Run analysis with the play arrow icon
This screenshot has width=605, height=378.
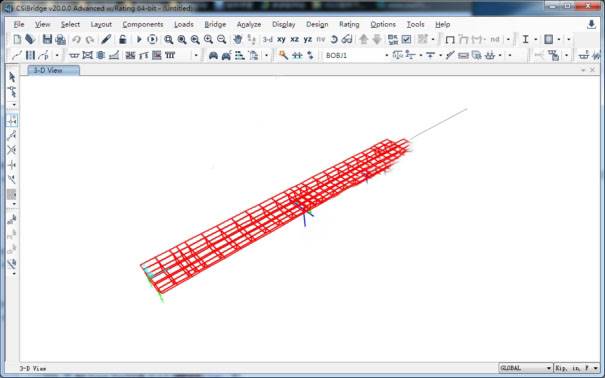(x=139, y=39)
